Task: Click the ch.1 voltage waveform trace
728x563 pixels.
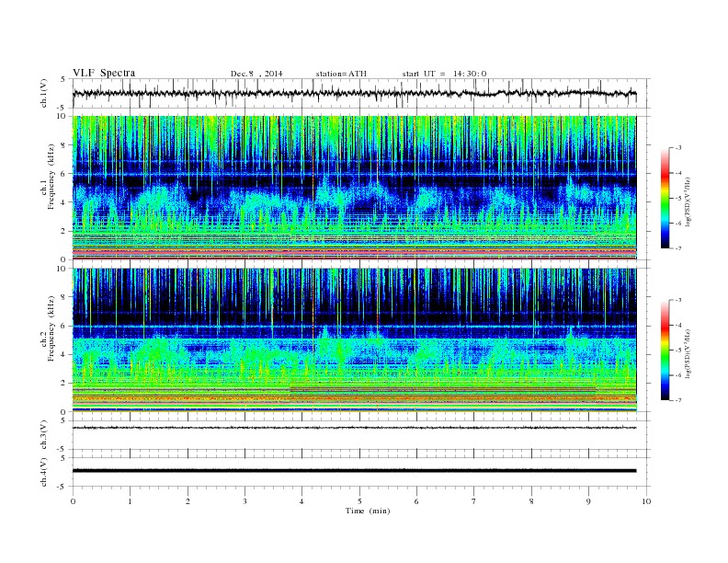Action: (x=354, y=93)
